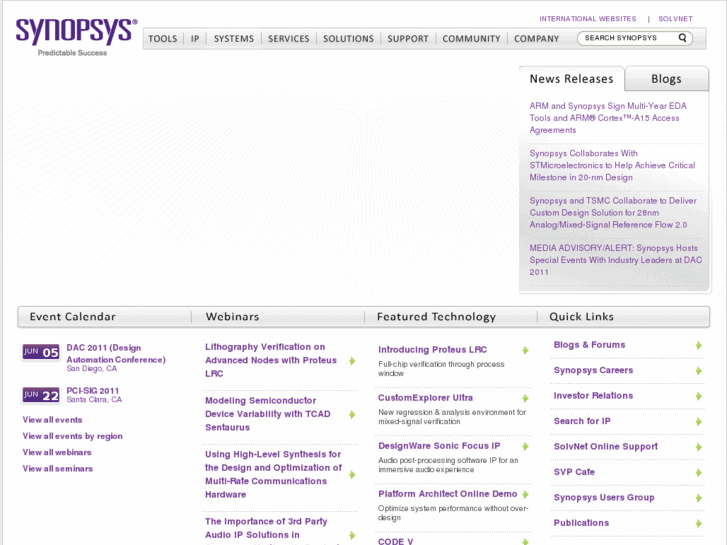This screenshot has width=727, height=545.
Task: Open the SolvNet Online Support quick link
Action: pyautogui.click(x=606, y=447)
